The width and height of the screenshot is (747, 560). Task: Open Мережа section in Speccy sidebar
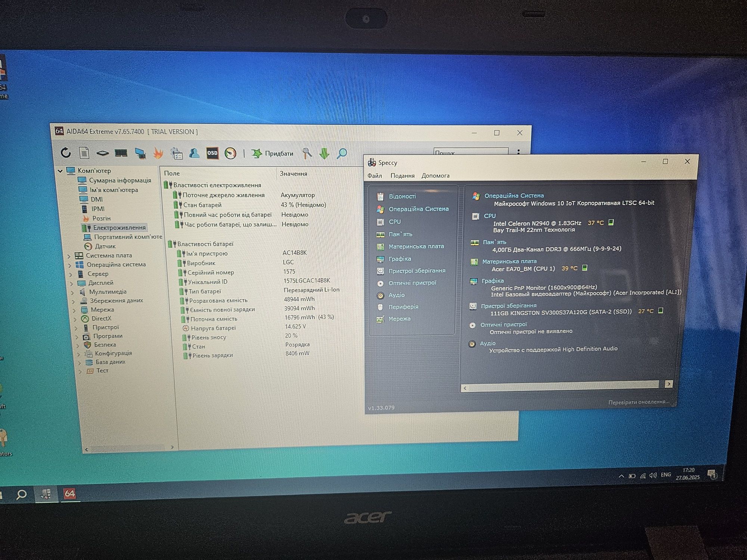click(x=399, y=319)
